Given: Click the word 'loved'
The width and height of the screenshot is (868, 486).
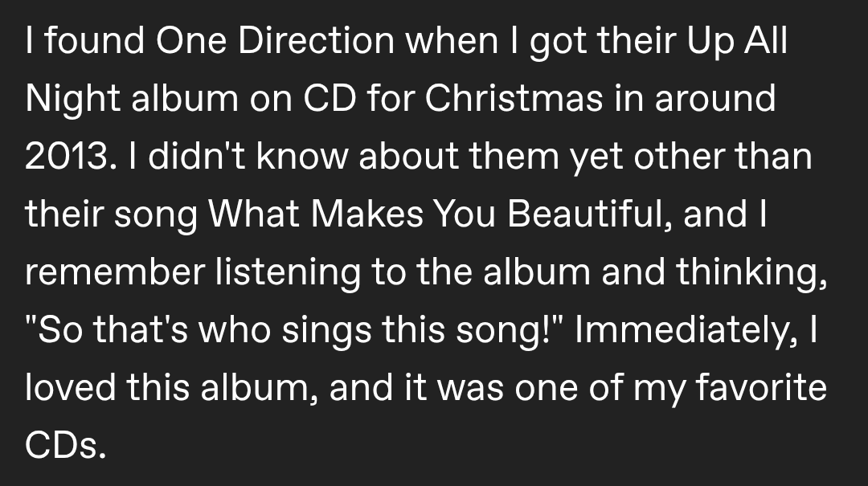Looking at the screenshot, I should coord(71,386).
